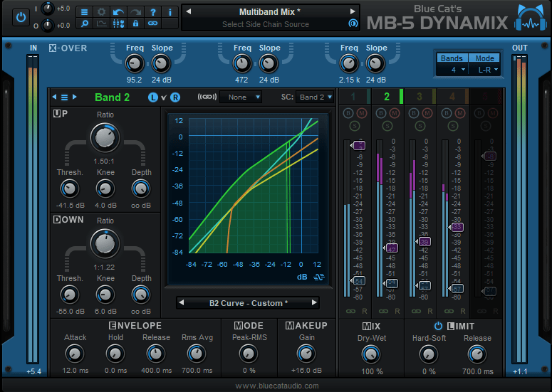Click the lock icon in toolbar

coord(135,23)
